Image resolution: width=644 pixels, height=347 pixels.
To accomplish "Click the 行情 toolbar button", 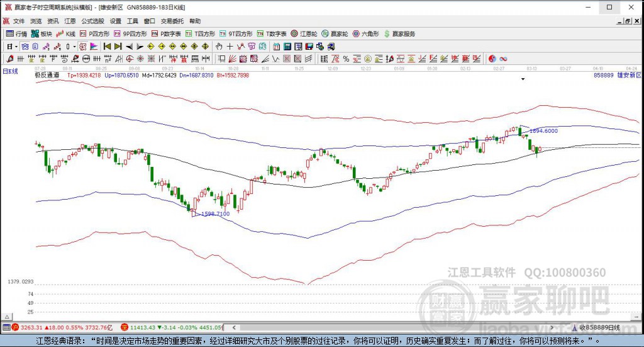I will coord(16,34).
